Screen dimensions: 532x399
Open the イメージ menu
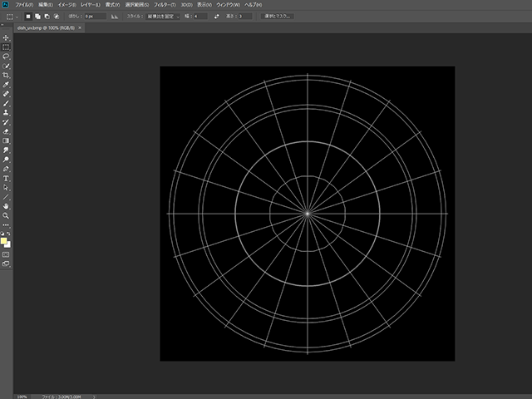[x=66, y=5]
